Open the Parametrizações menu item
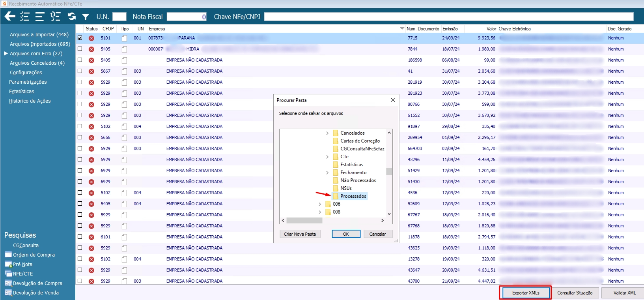Viewport: 644px width, 300px height. (28, 82)
